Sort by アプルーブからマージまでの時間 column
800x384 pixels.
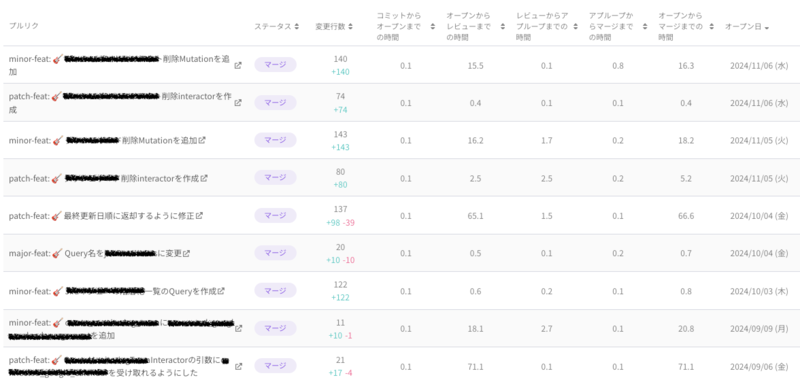pyautogui.click(x=645, y=27)
